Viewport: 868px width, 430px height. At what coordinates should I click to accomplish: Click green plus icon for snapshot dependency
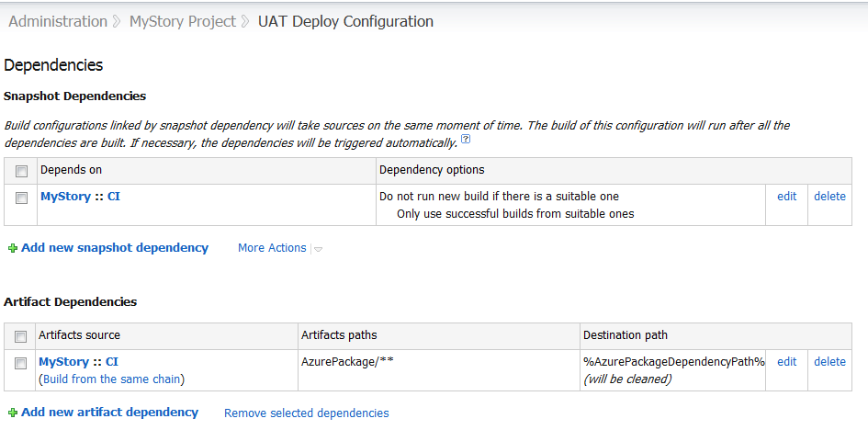(13, 248)
